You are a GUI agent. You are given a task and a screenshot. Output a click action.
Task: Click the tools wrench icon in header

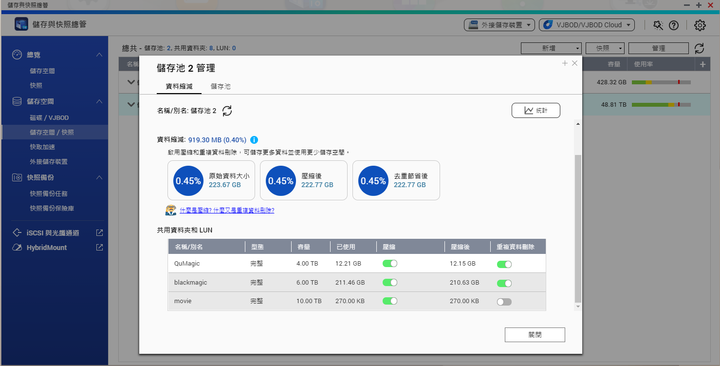[x=658, y=25]
